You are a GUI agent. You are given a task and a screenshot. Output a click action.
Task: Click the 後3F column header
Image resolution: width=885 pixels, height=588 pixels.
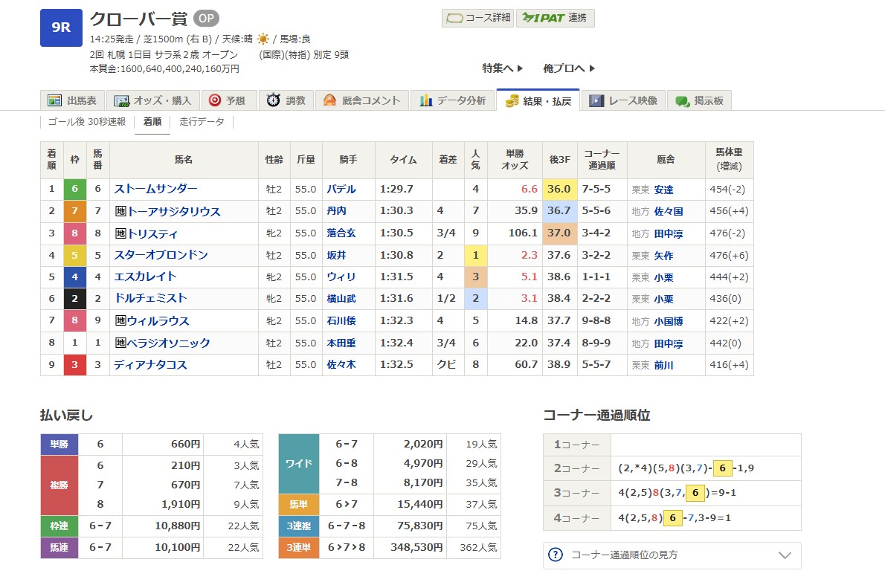click(x=559, y=160)
